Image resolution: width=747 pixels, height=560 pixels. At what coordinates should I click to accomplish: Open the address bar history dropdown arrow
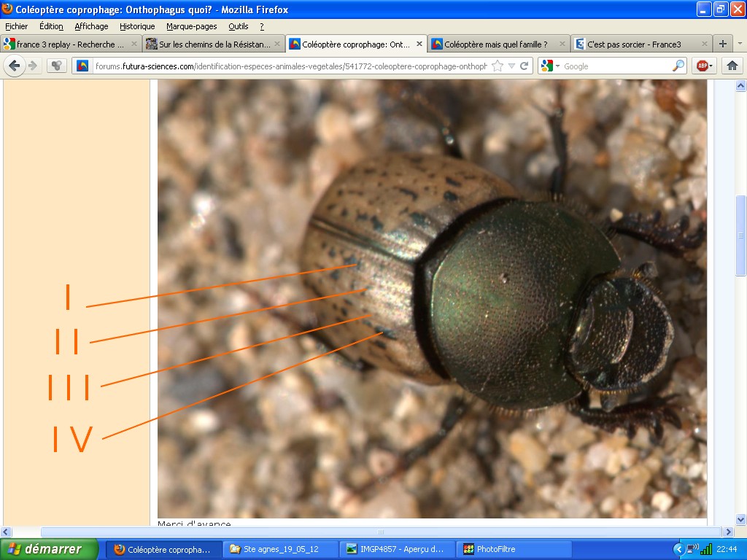511,66
